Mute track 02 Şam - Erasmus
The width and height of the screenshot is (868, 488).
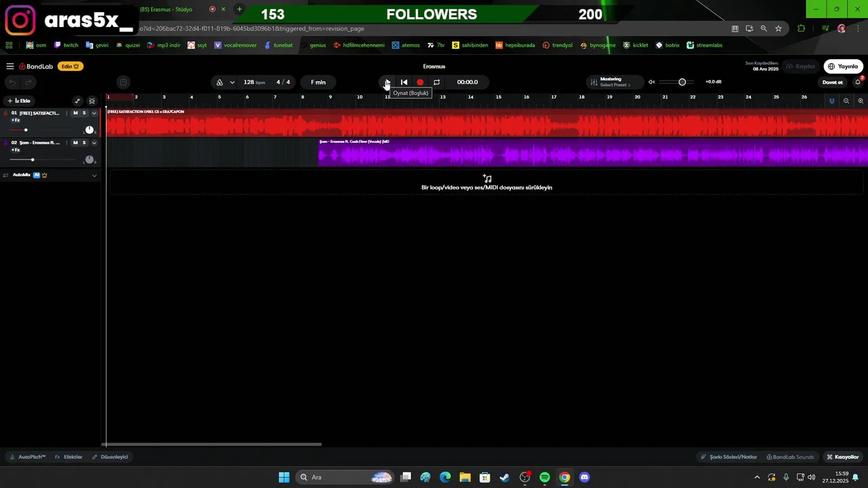(x=75, y=143)
